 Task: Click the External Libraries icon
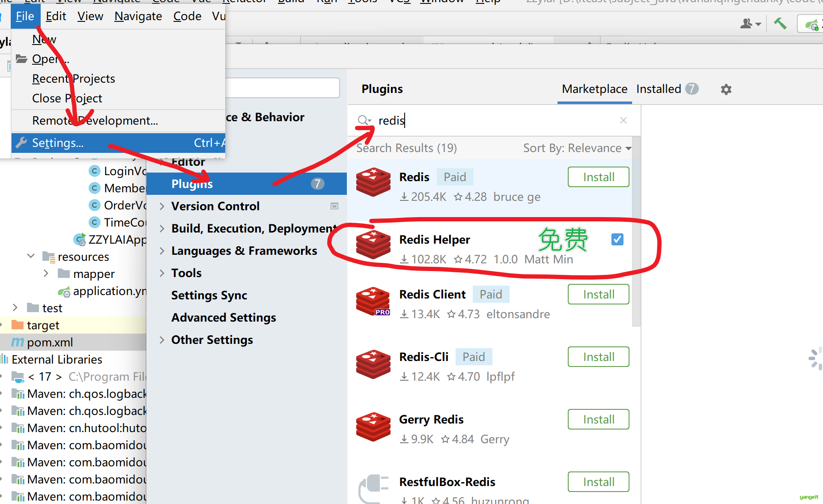click(x=4, y=359)
